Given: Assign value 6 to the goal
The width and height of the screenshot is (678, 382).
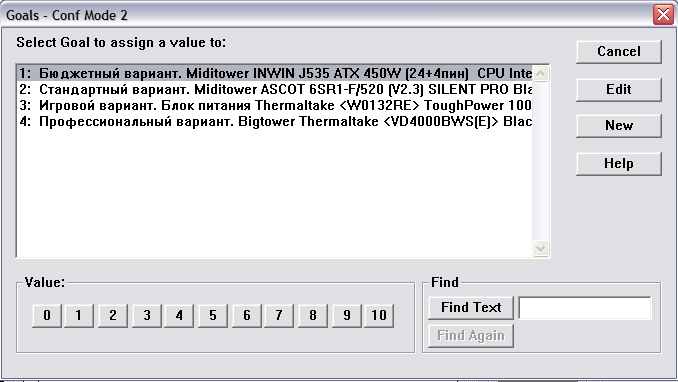Looking at the screenshot, I should click(x=246, y=315).
